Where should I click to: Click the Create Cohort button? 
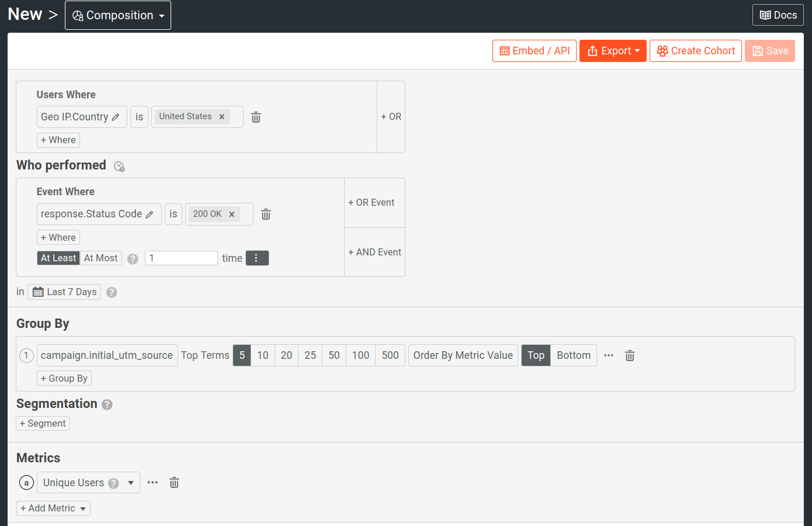pyautogui.click(x=695, y=51)
